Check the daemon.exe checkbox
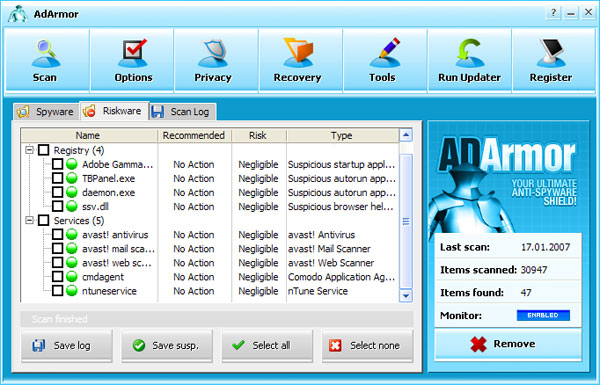Viewport: 600px width, 385px height. [57, 192]
